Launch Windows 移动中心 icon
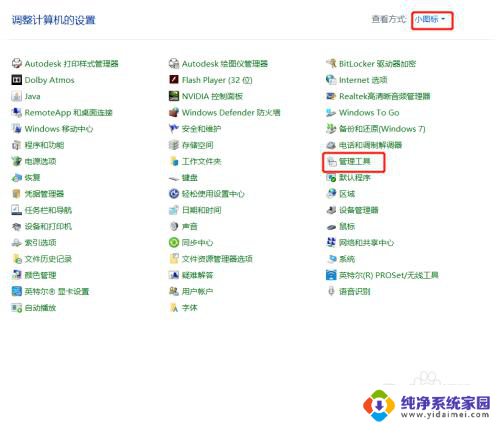Image resolution: width=500 pixels, height=425 pixels. (x=17, y=129)
